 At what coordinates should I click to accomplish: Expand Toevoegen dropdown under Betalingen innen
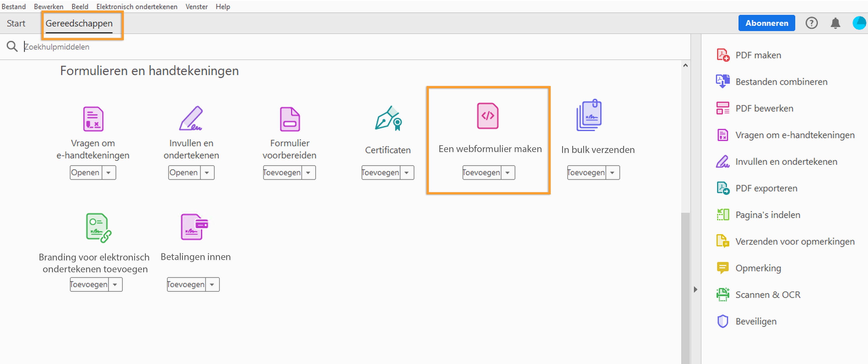coord(212,285)
